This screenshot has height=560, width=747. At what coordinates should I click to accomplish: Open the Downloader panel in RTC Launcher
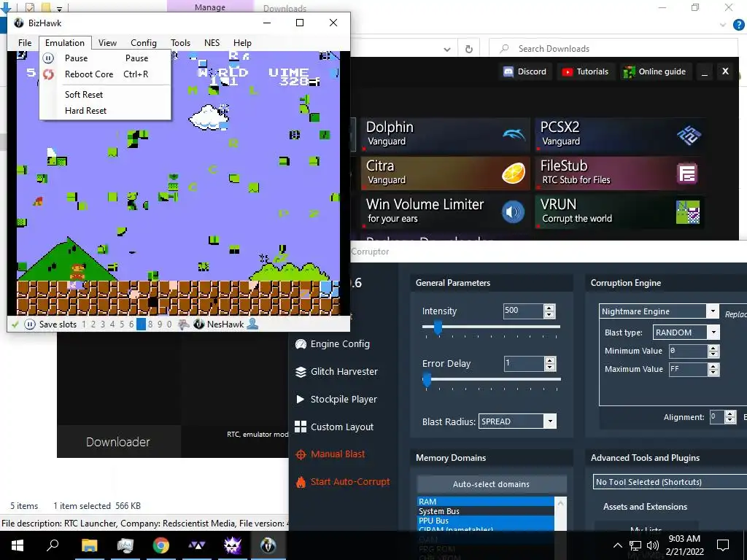pyautogui.click(x=118, y=442)
